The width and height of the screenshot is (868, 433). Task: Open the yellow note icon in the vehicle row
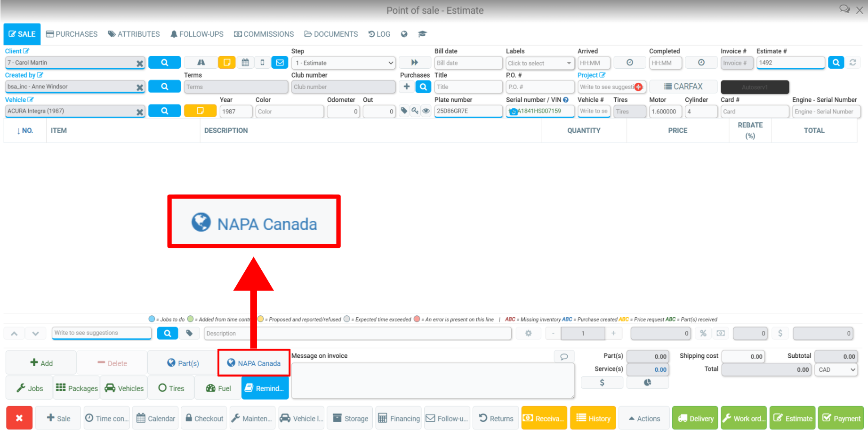pyautogui.click(x=200, y=111)
